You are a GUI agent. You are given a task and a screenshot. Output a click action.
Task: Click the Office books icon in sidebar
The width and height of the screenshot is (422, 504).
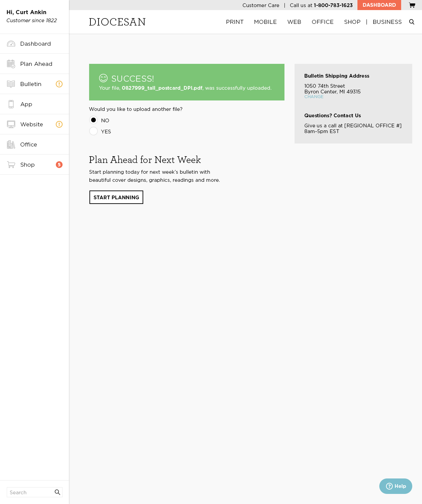point(11,144)
